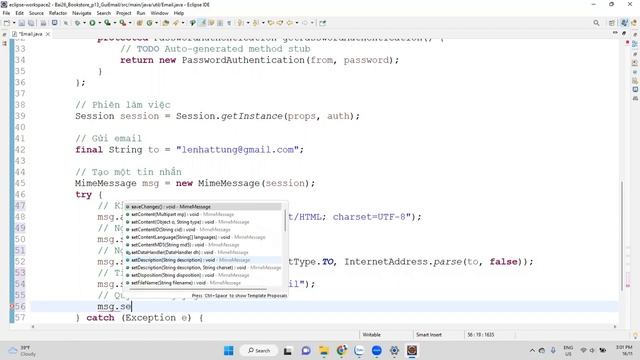The height and width of the screenshot is (360, 640).
Task: Toggle Mark Occurrences highlighted toolbar icon
Action: (202, 23)
